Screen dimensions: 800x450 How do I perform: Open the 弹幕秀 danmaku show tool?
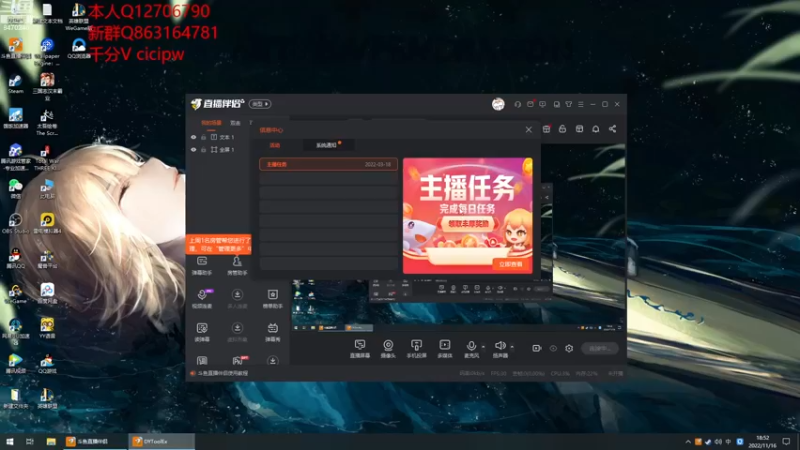[x=272, y=332]
